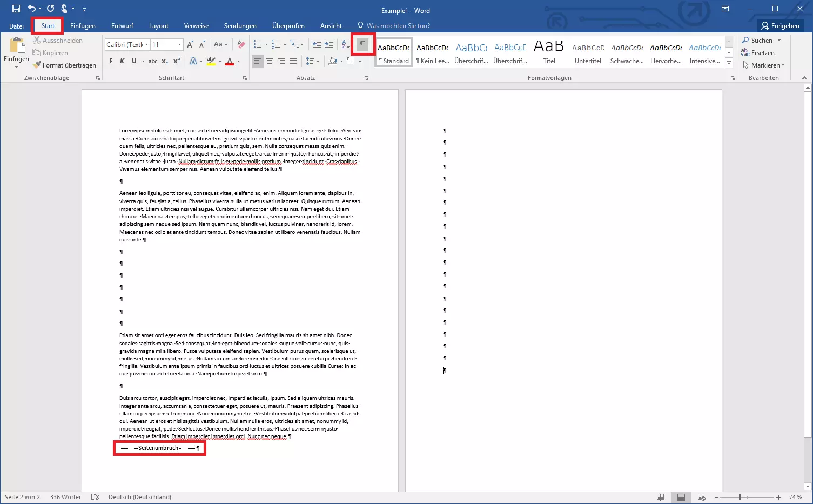Click the Redo/Repeat icon
This screenshot has width=813, height=504.
(x=50, y=9)
